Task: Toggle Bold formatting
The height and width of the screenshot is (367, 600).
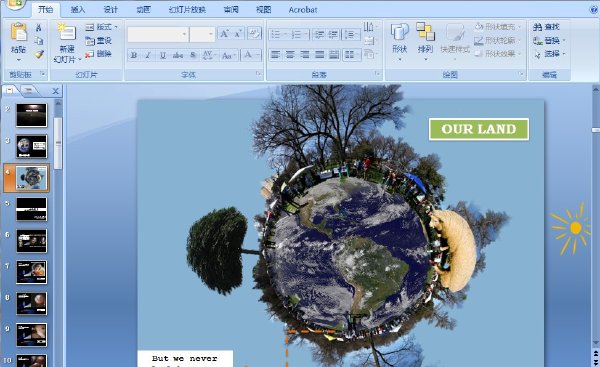Action: click(x=134, y=55)
